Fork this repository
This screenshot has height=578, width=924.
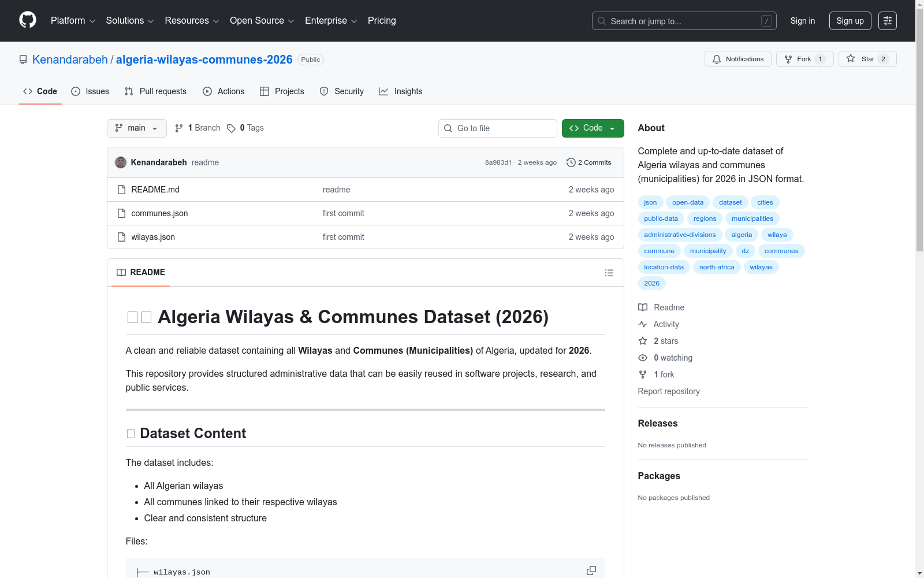(x=805, y=59)
